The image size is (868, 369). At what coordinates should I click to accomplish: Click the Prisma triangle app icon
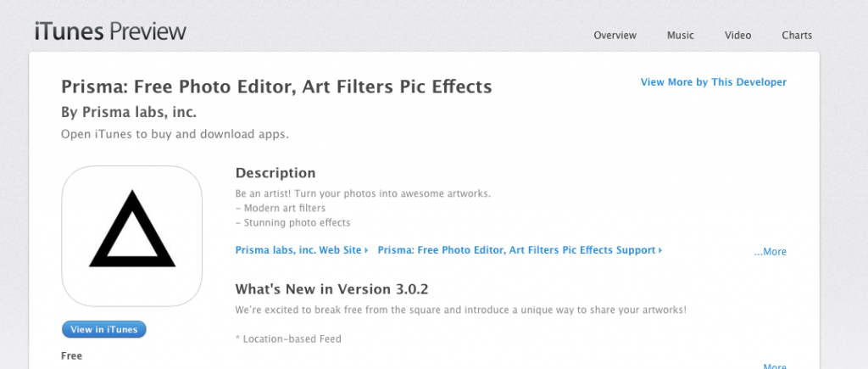point(131,236)
